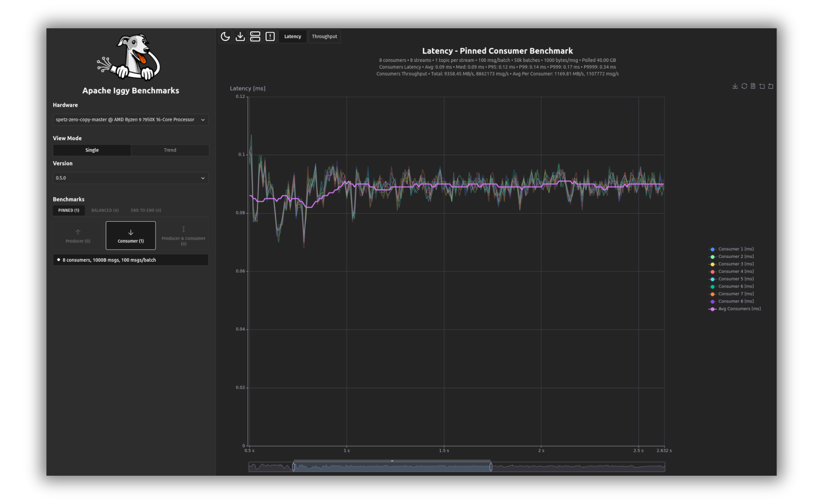823x504 pixels.
Task: Refresh the chart with the restore icon
Action: click(x=744, y=86)
